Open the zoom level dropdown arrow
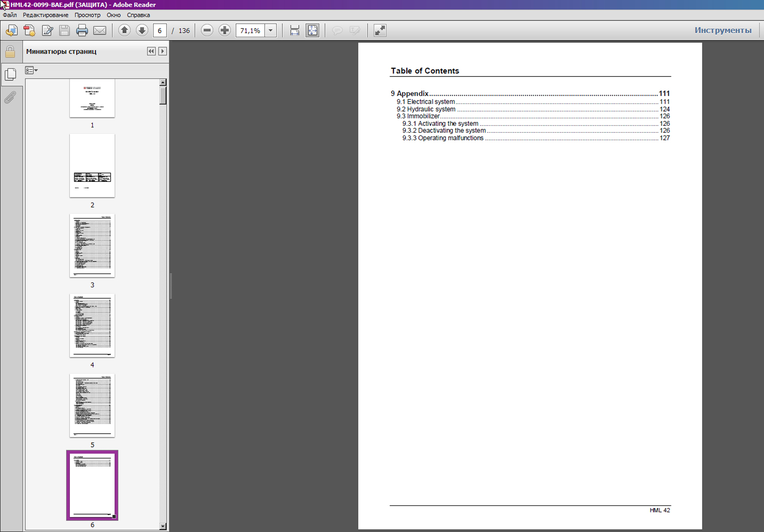 pyautogui.click(x=271, y=30)
